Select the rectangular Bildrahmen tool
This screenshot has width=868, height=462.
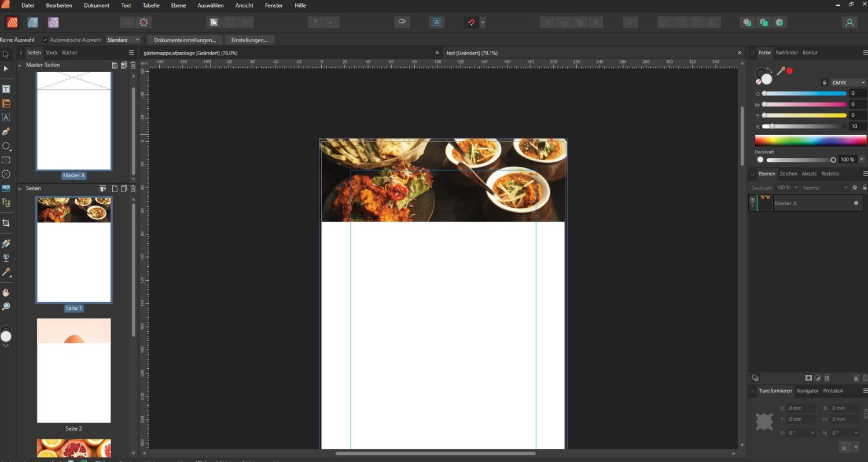pos(6,161)
